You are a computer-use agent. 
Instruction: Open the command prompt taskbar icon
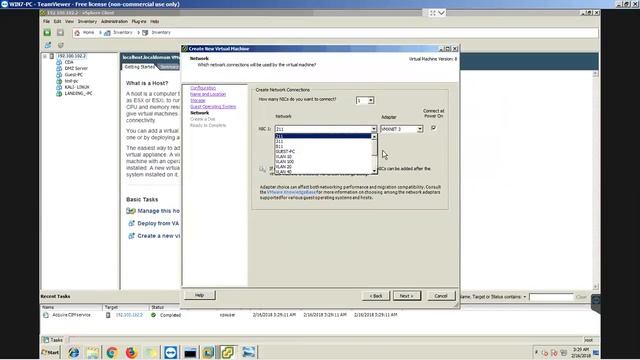pyautogui.click(x=190, y=352)
